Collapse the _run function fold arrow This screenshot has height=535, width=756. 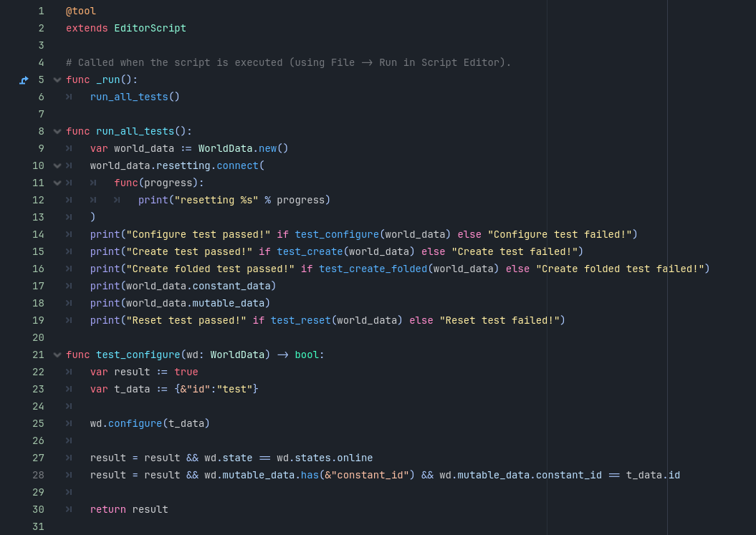tap(57, 80)
